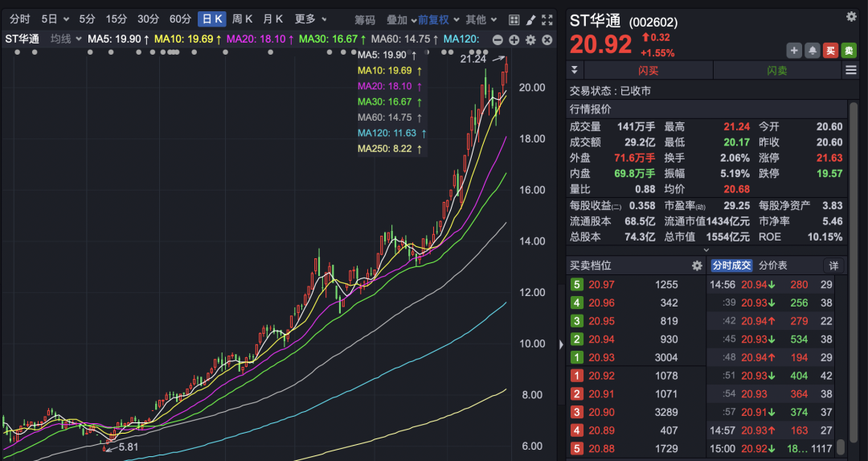The height and width of the screenshot is (461, 868).
Task: Zoom in chart with plus icon
Action: click(514, 39)
